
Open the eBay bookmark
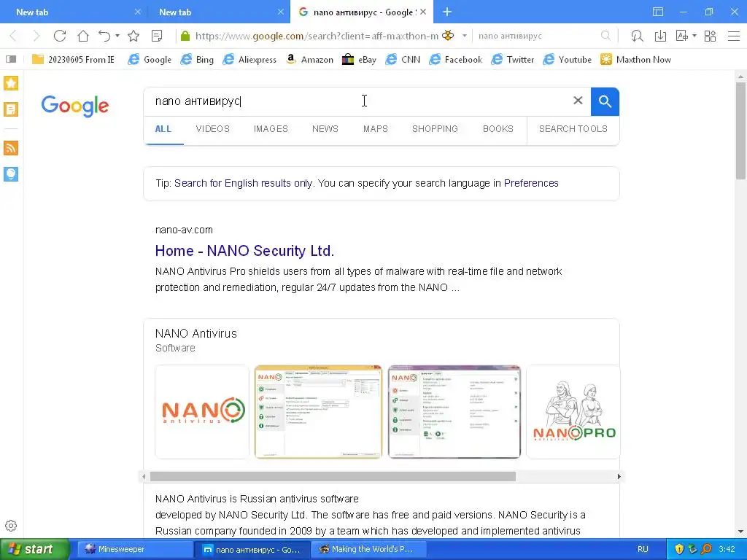(359, 60)
